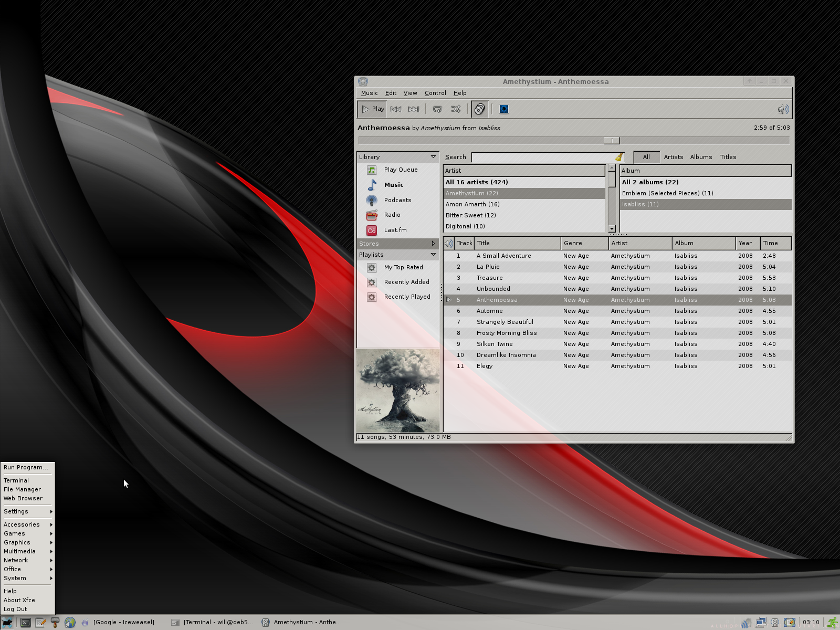
Task: Open the volume control speaker icon
Action: tap(783, 109)
